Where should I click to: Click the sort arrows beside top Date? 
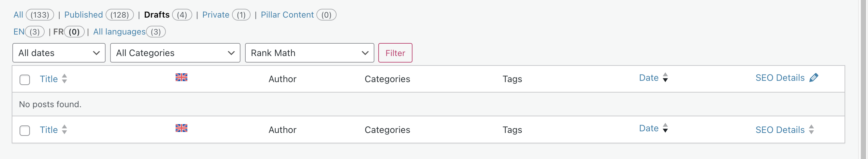(665, 78)
